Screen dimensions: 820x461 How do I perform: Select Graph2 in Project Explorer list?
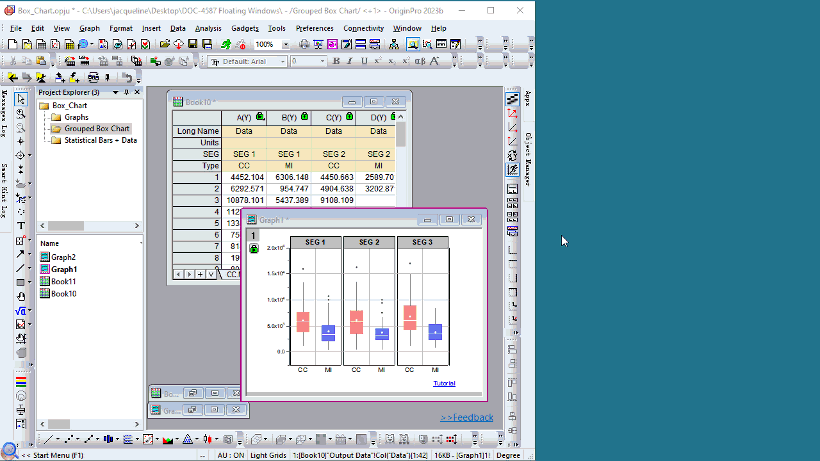[x=63, y=257]
